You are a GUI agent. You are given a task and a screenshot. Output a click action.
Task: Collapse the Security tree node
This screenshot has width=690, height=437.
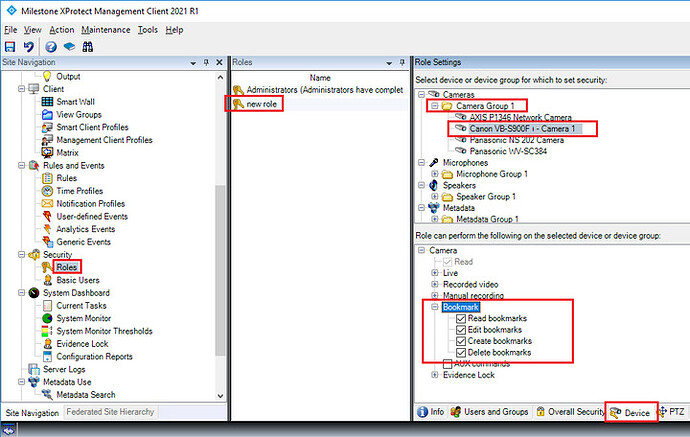click(21, 254)
